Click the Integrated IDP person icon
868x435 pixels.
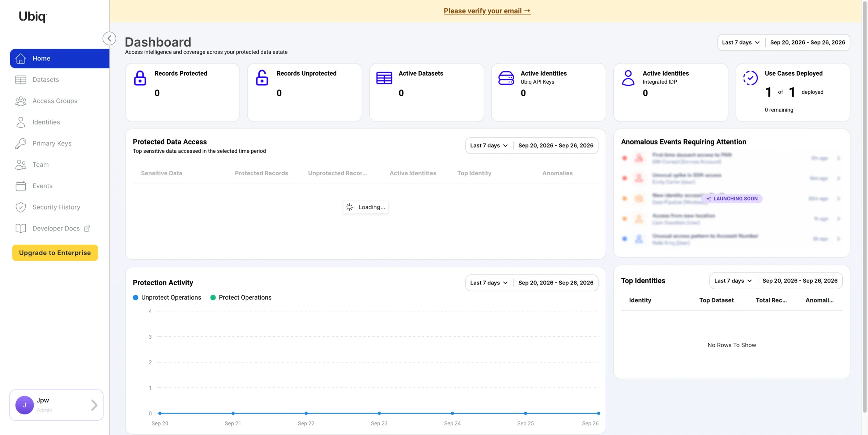coord(628,78)
